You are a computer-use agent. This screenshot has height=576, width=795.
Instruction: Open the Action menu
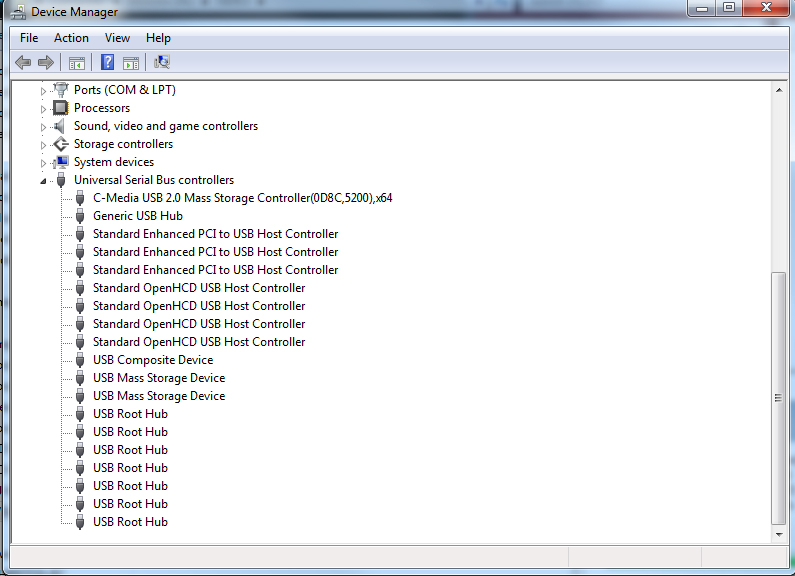[71, 38]
